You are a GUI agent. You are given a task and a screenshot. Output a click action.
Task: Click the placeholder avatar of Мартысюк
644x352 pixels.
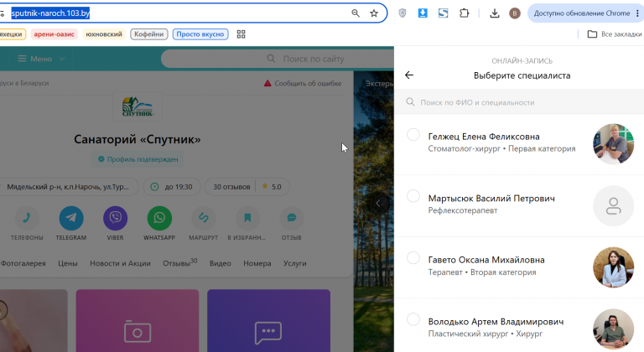pyautogui.click(x=614, y=206)
